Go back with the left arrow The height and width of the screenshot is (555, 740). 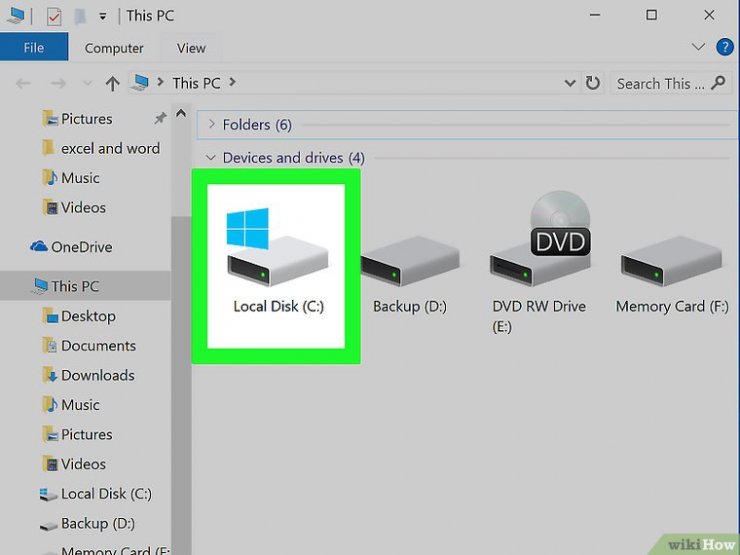tap(23, 84)
